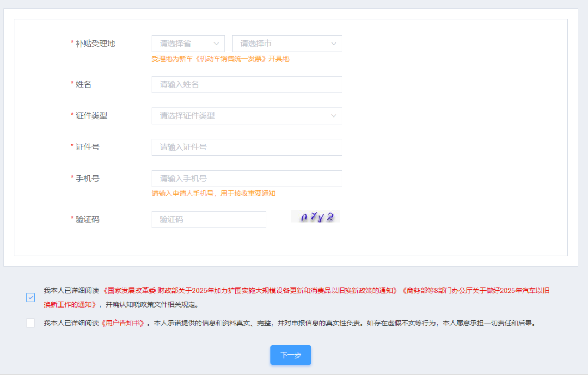This screenshot has height=375, width=588.
Task: Uncheck the policy notice agreement checkbox
Action: pos(30,297)
